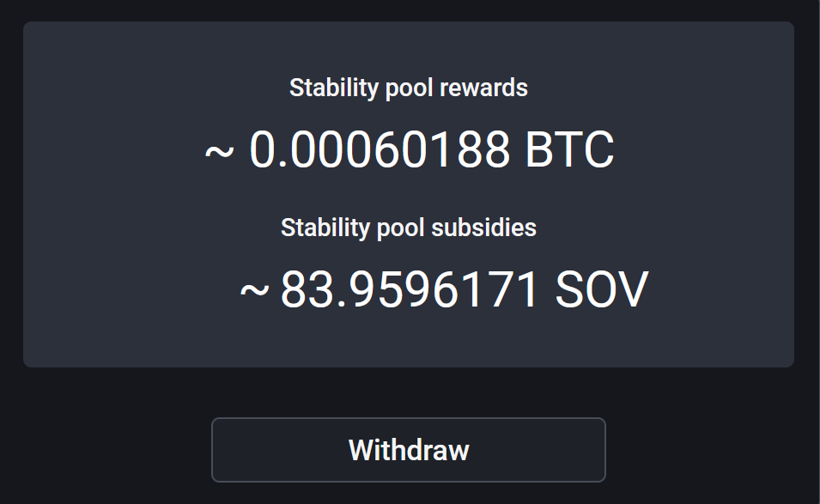Click the top edge of the rewards card
This screenshot has height=504, width=820.
coord(410,28)
